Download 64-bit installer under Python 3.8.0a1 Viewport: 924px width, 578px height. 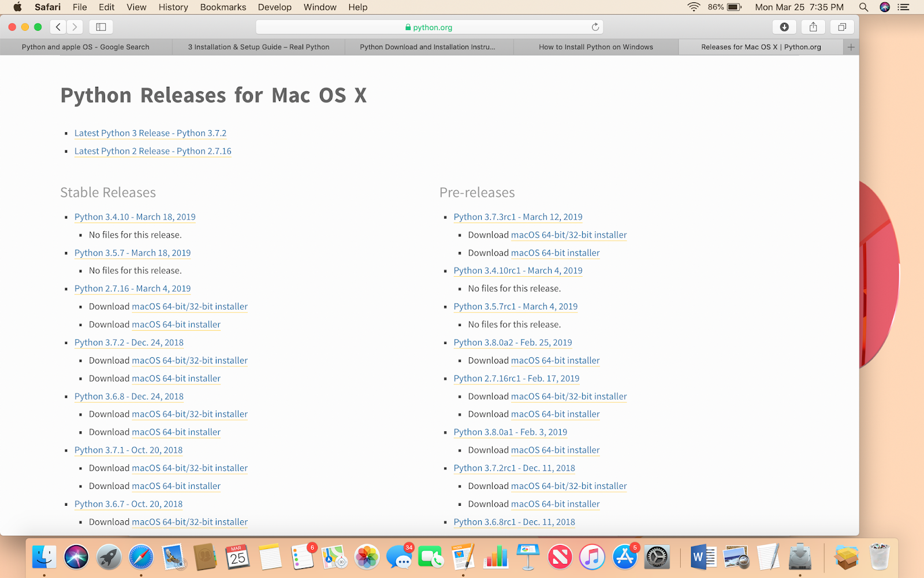pyautogui.click(x=556, y=450)
